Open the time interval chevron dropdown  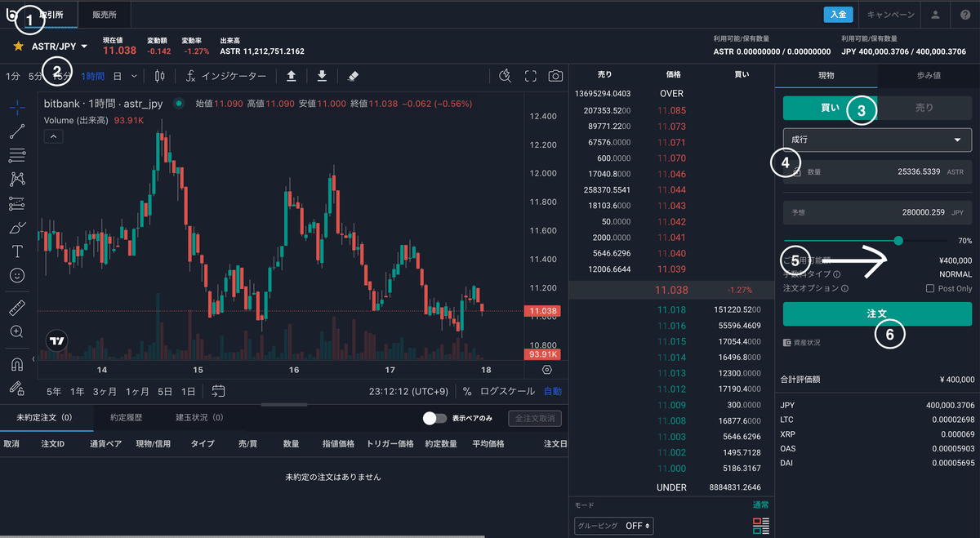134,76
